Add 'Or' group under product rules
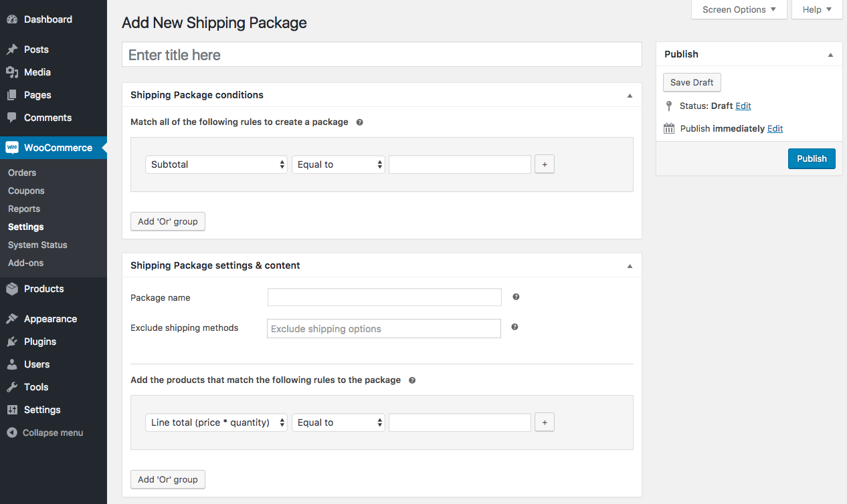847x504 pixels. point(168,479)
